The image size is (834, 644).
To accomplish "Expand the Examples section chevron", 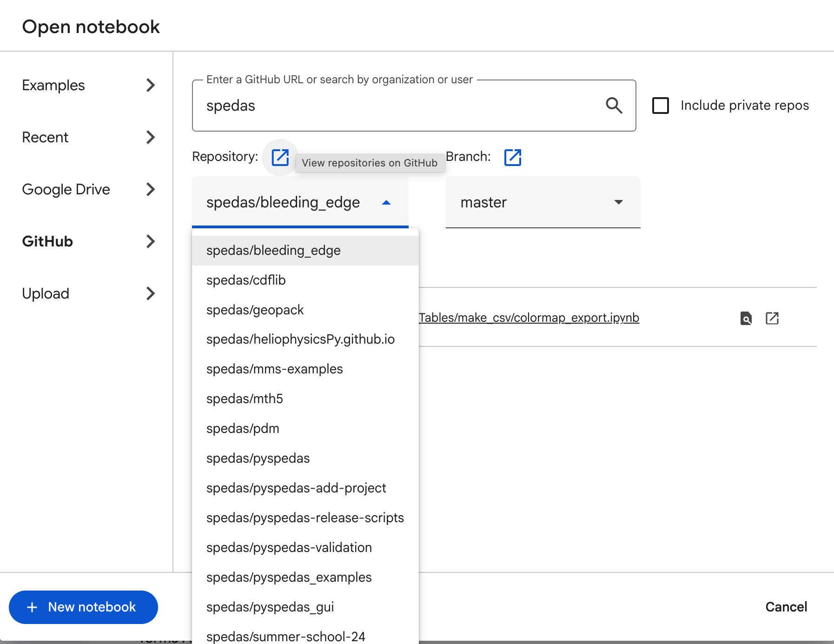I will (x=150, y=85).
